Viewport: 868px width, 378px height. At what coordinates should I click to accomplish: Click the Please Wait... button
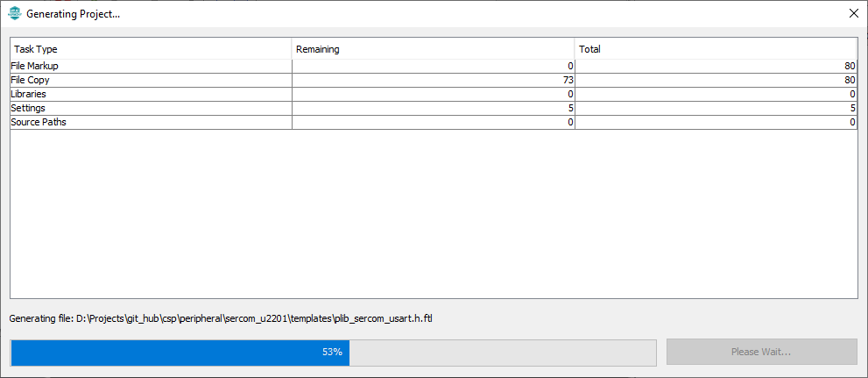click(761, 352)
